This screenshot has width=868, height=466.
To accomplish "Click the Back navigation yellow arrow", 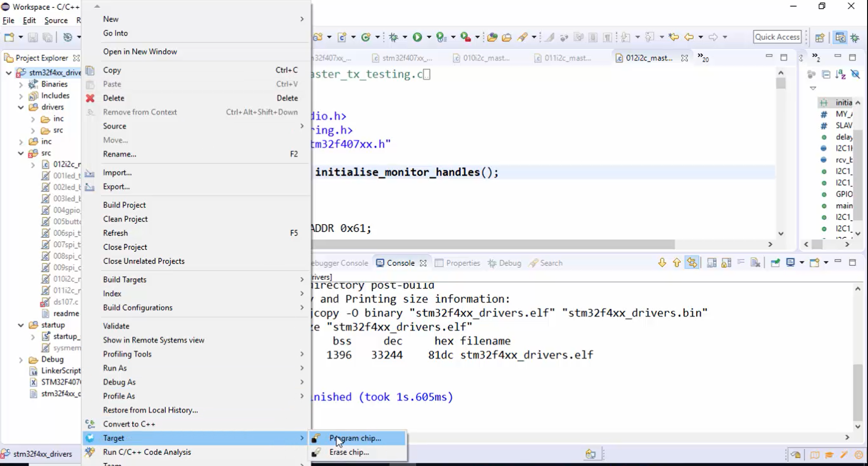I will point(689,37).
